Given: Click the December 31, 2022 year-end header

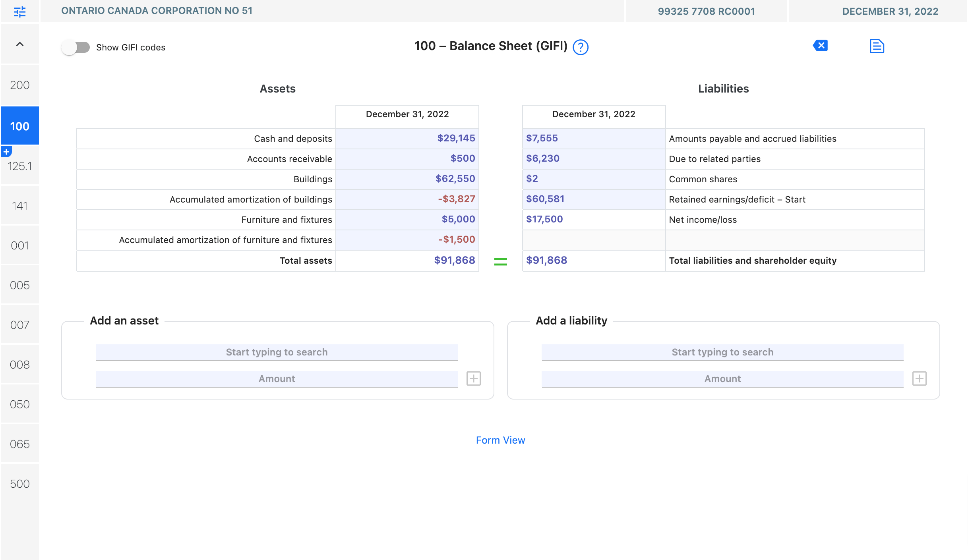Looking at the screenshot, I should 890,11.
